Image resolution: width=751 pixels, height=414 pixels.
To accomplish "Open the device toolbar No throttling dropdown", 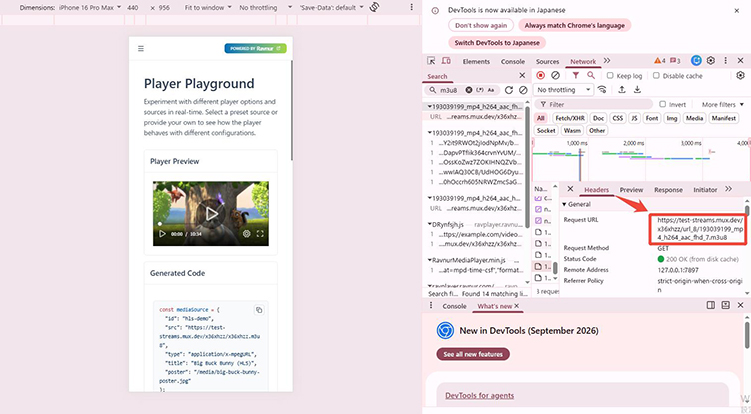I will [x=265, y=7].
